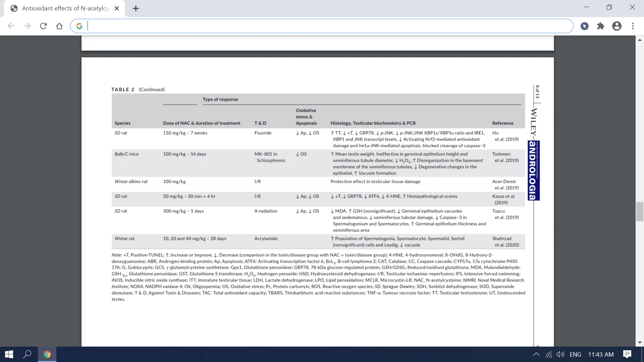Click the 'Acrylamide' cell
The image size is (644, 362).
click(x=266, y=238)
